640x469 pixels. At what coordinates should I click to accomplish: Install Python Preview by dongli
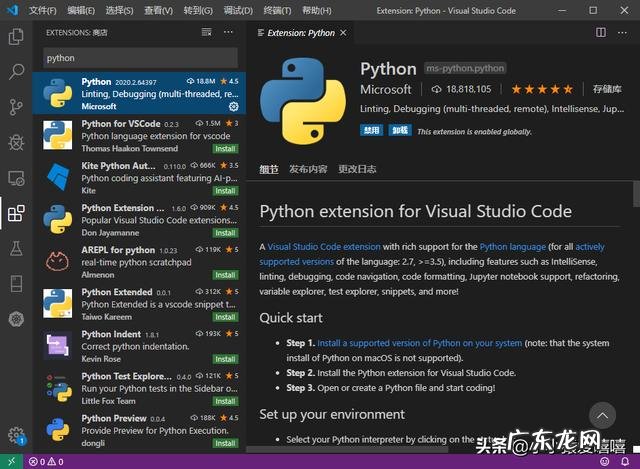[x=225, y=443]
